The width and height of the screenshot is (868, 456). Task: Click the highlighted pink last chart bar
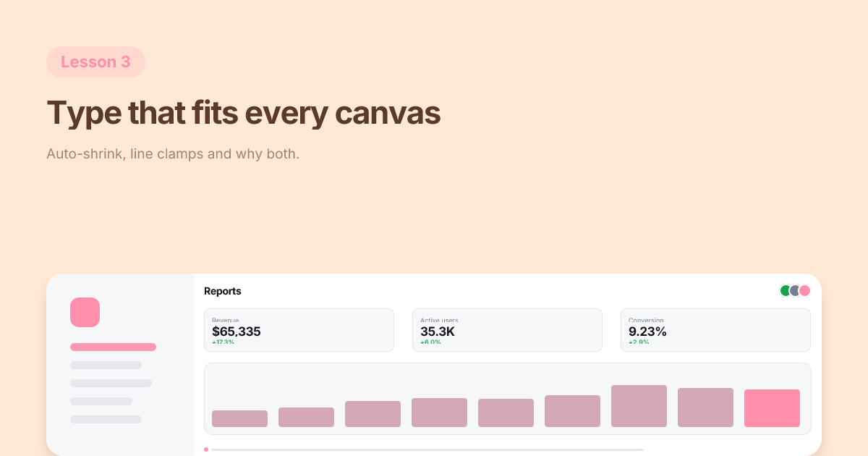(772, 408)
